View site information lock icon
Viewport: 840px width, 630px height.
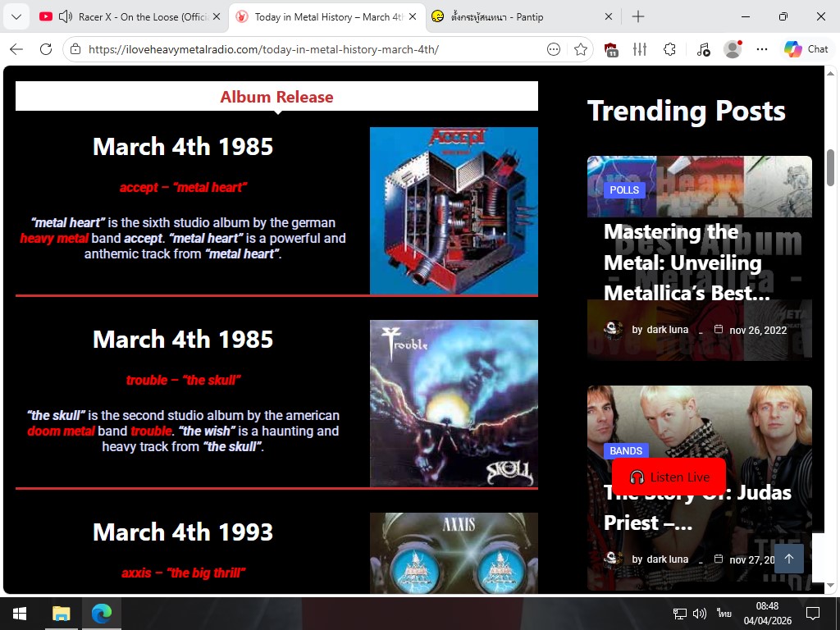[75, 49]
